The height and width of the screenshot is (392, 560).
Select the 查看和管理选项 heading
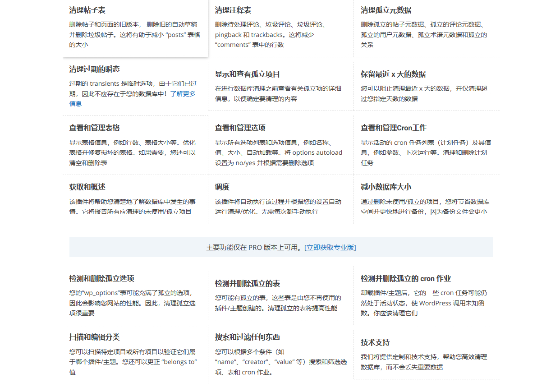pos(240,128)
